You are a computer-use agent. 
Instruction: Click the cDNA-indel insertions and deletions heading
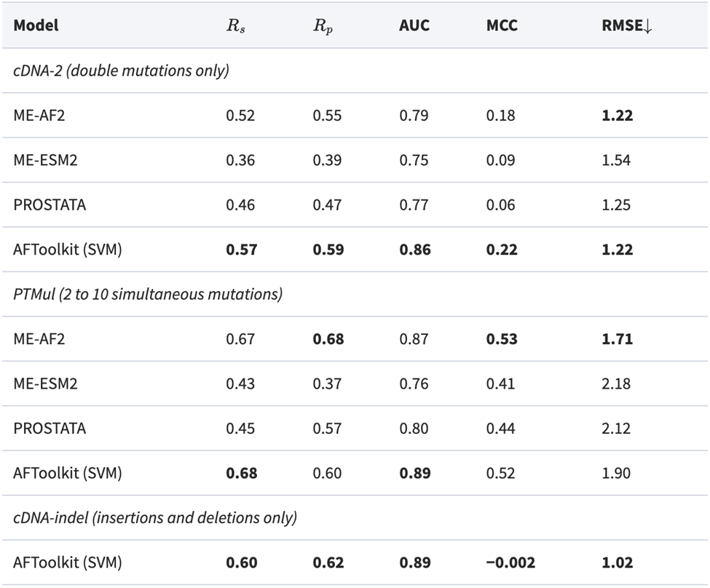coord(155,517)
